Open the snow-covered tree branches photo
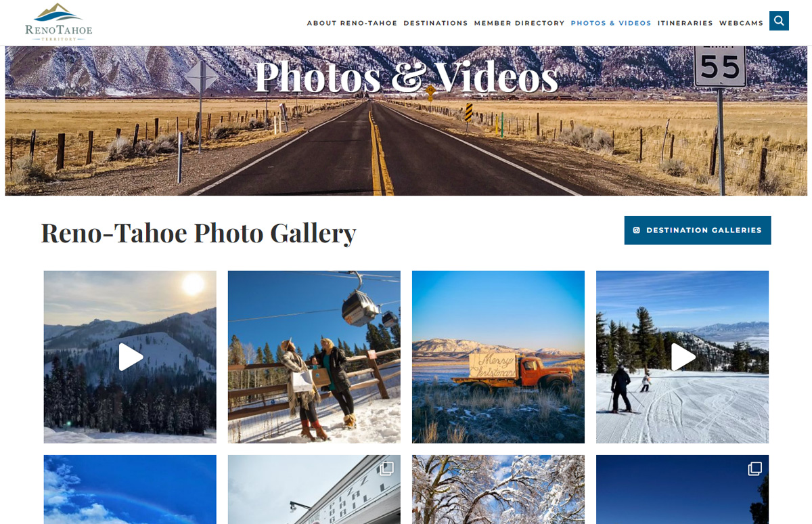812x524 pixels. [x=498, y=489]
